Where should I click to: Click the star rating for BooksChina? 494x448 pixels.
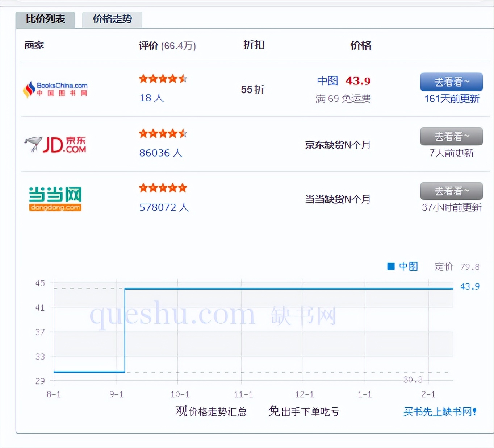(x=163, y=79)
